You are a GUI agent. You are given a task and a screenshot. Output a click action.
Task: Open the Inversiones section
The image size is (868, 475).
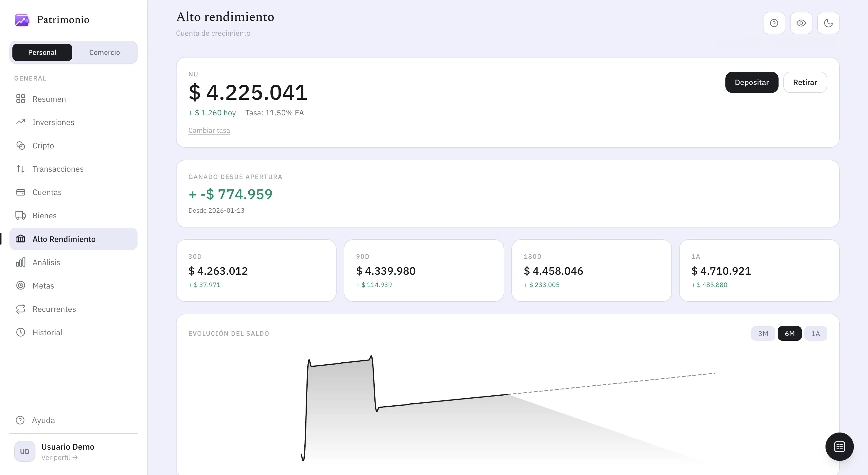(74, 122)
